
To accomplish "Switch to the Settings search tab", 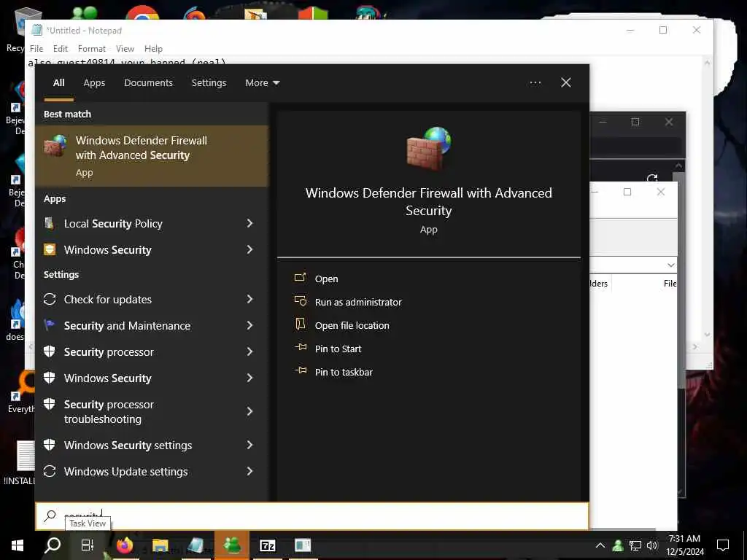I will point(209,83).
